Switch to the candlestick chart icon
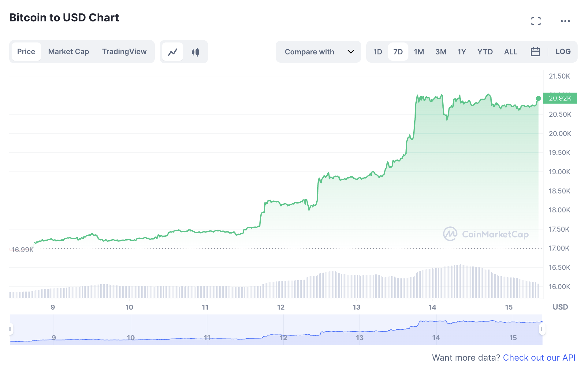 195,52
